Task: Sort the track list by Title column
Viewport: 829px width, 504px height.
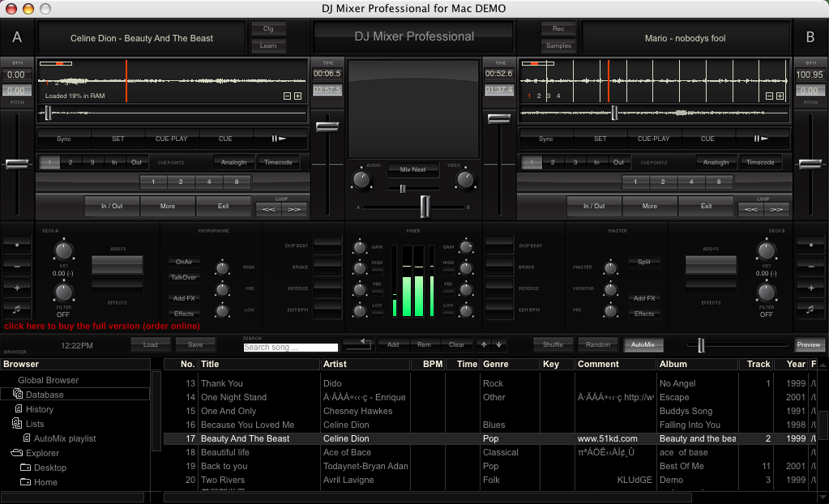Action: pyautogui.click(x=259, y=364)
